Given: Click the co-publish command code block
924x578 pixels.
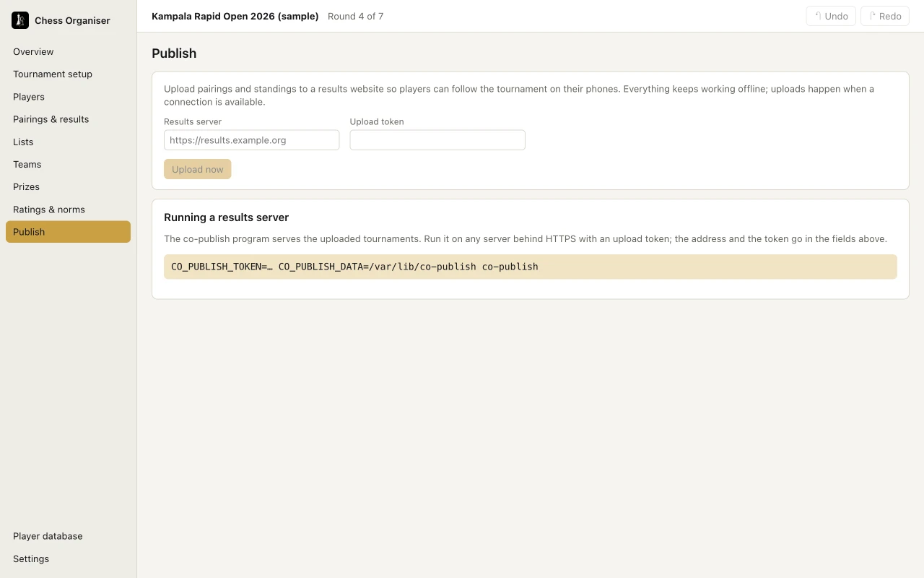Looking at the screenshot, I should (x=531, y=267).
